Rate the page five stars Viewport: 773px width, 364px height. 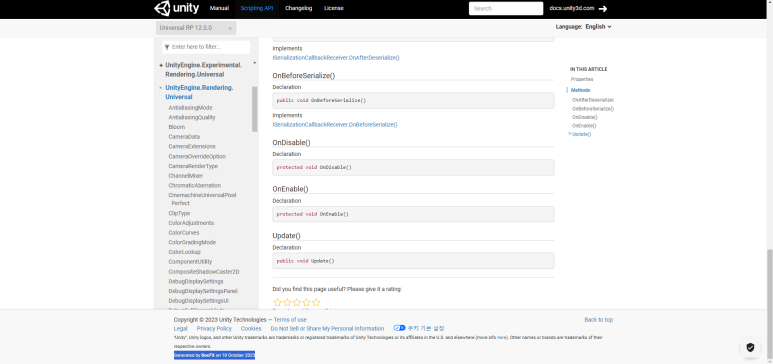[316, 302]
